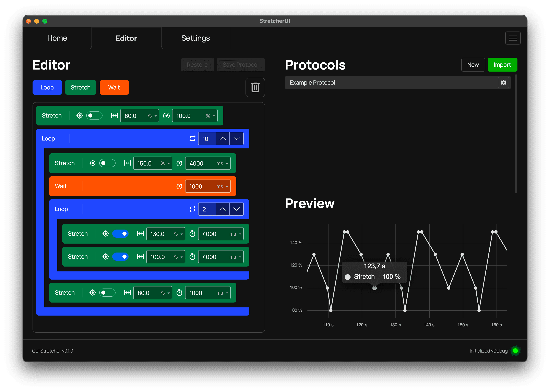Click repeat icon in the 2-count Loop
The width and height of the screenshot is (550, 392).
point(192,209)
